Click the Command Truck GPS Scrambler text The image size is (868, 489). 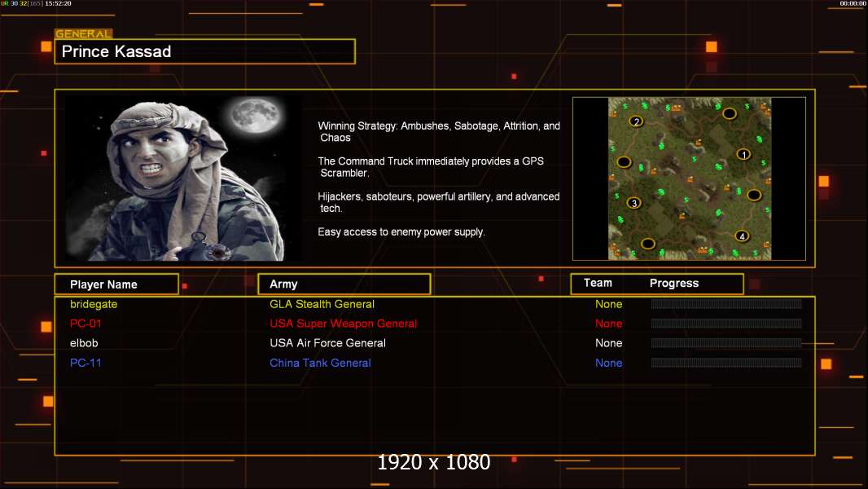[x=431, y=167]
